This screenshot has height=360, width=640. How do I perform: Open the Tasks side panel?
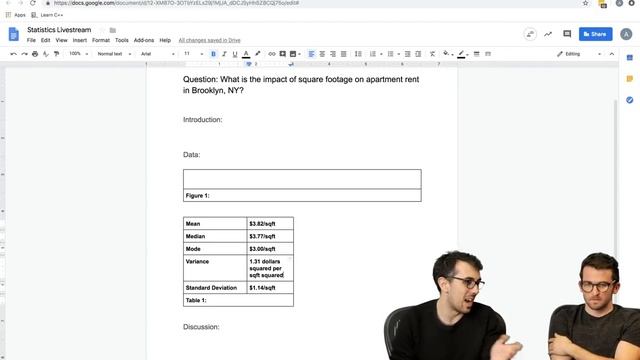pyautogui.click(x=630, y=100)
